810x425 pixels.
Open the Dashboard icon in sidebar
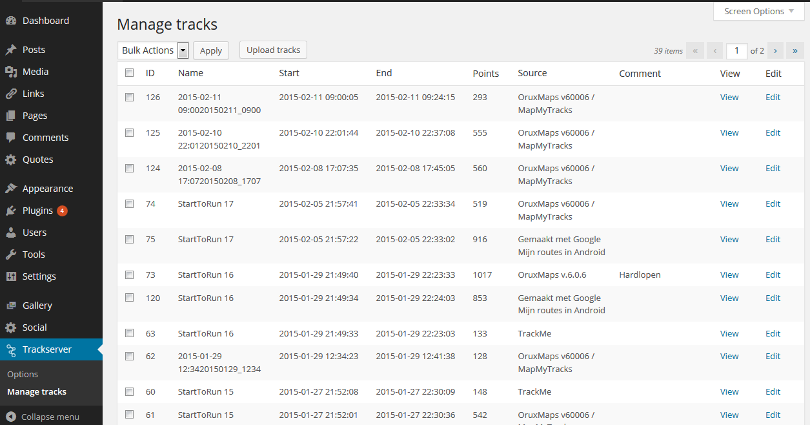[11, 21]
